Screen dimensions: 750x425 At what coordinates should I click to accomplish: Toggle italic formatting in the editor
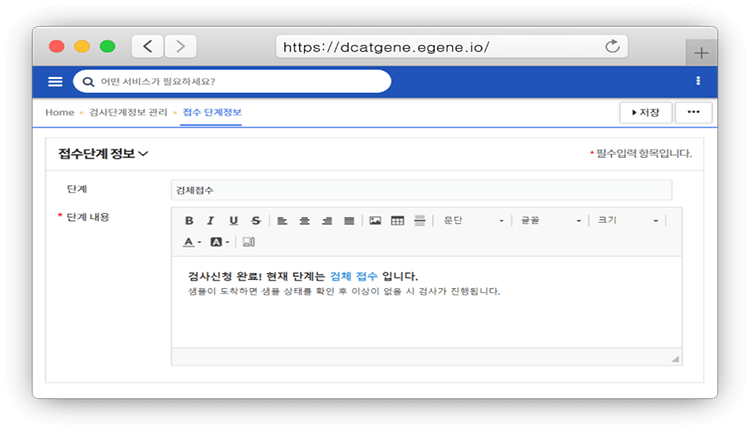(210, 221)
